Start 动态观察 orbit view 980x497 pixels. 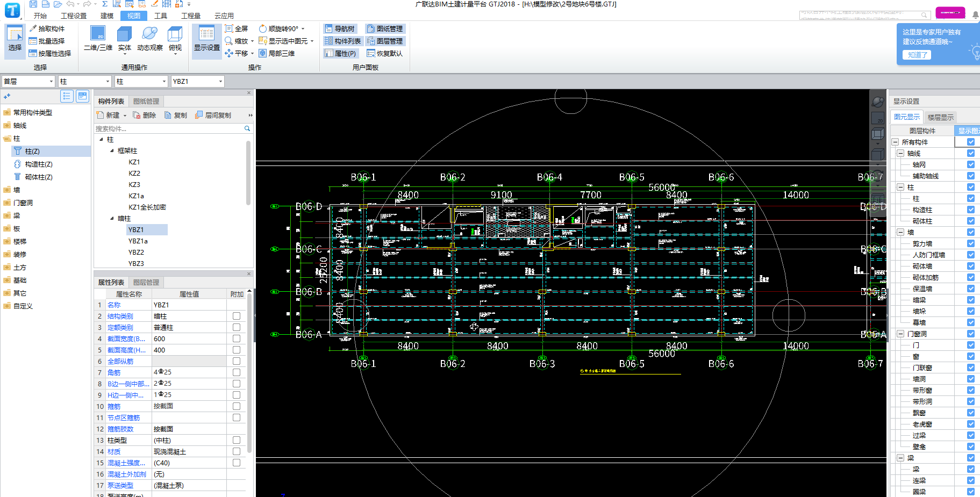click(150, 39)
